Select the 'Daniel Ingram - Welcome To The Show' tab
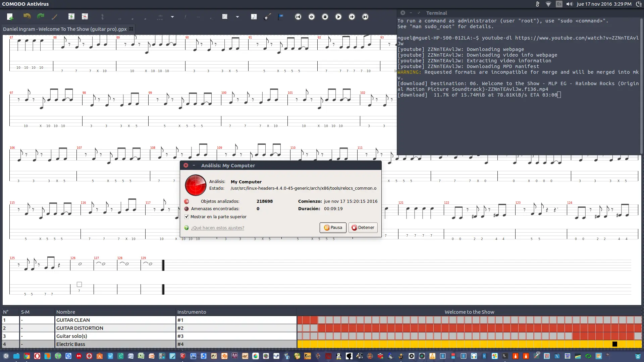 coord(65,29)
